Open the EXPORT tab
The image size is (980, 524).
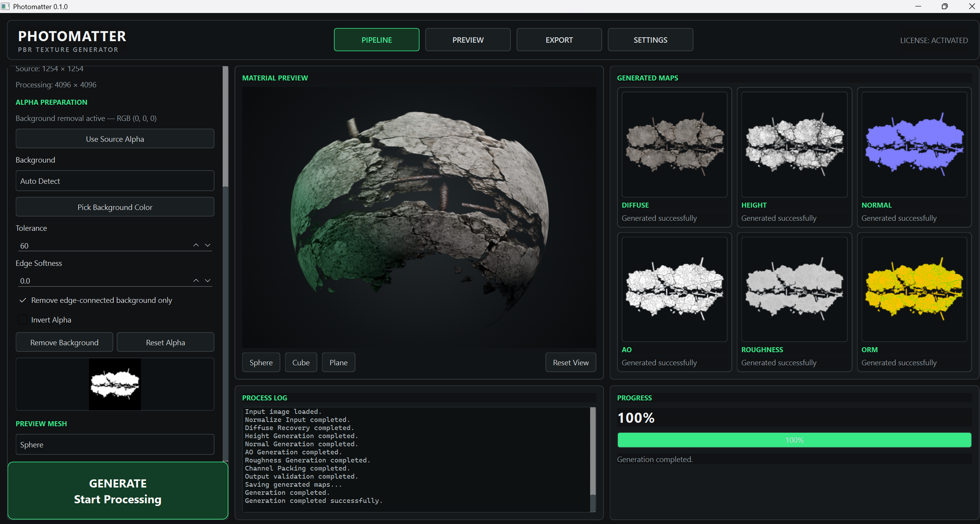coord(559,40)
